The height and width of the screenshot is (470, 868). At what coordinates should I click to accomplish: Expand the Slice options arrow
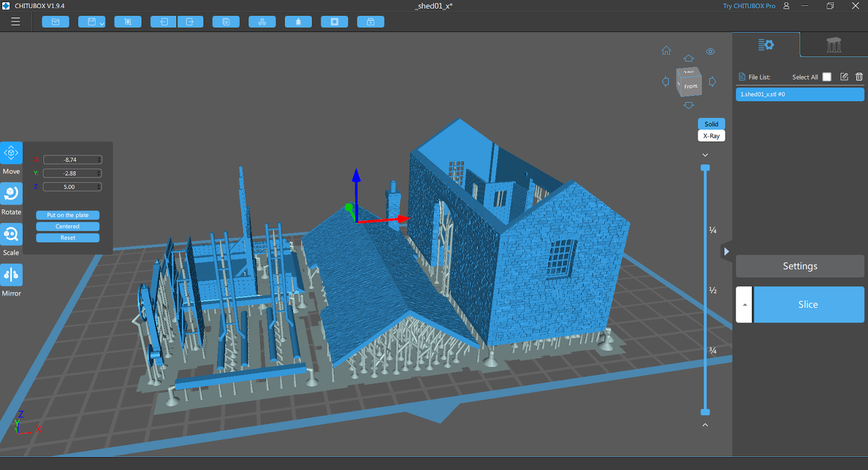pyautogui.click(x=744, y=305)
